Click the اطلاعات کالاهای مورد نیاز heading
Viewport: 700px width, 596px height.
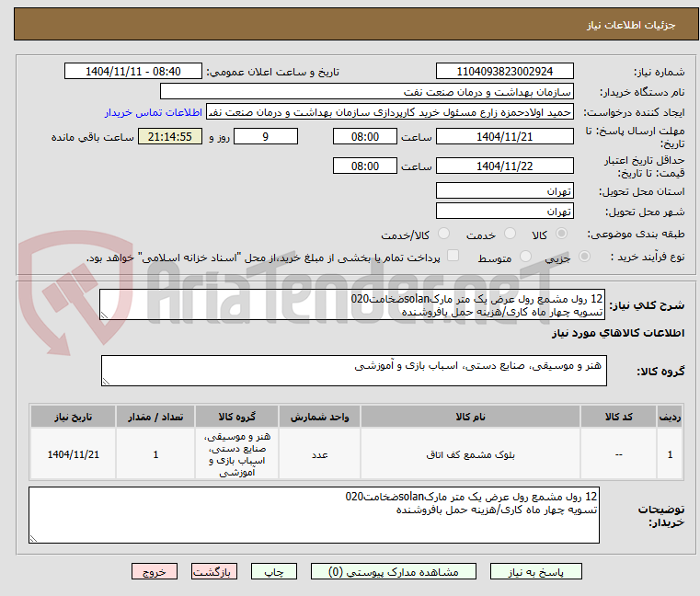coord(618,333)
